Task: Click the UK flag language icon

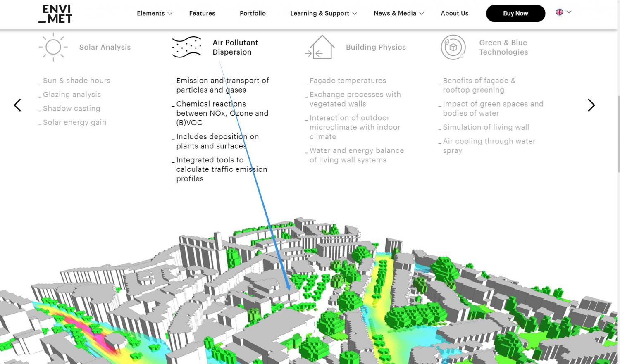Action: (x=559, y=12)
